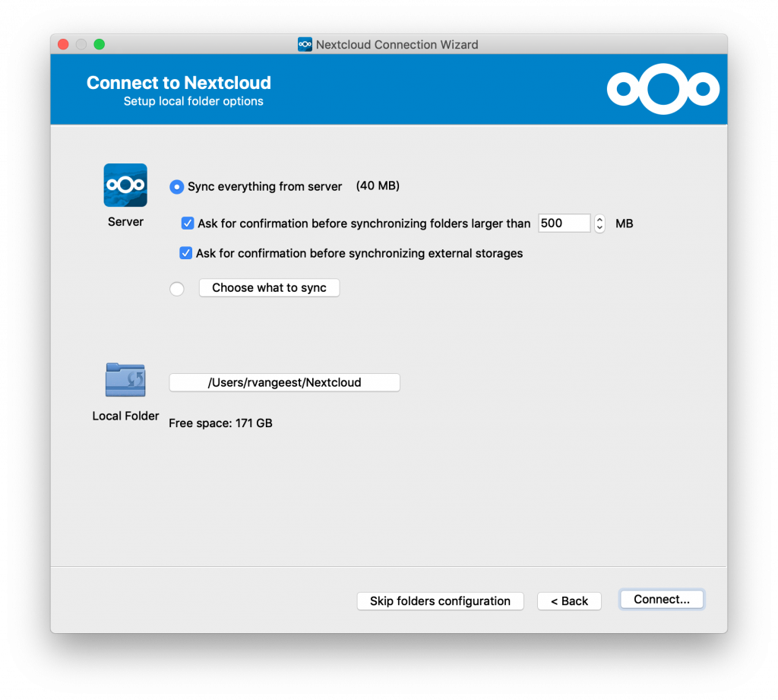The width and height of the screenshot is (778, 700).
Task: Decrease folder size limit with the down arrow
Action: [x=600, y=228]
